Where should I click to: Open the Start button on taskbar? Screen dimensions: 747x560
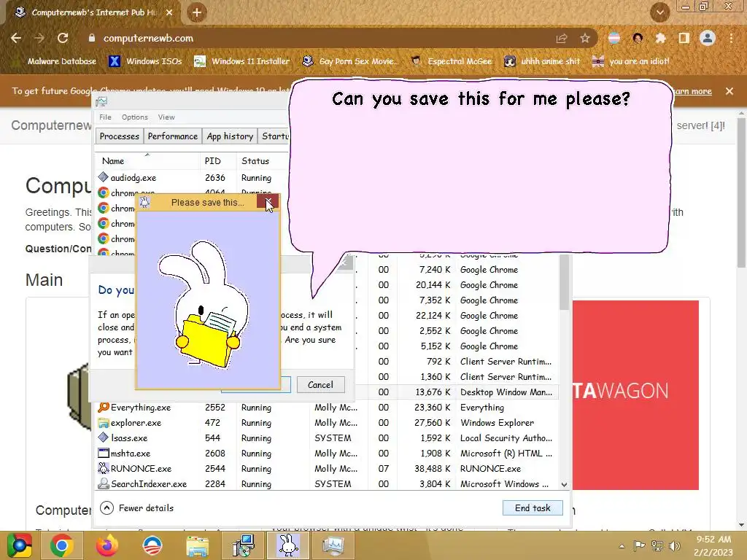[x=19, y=545]
